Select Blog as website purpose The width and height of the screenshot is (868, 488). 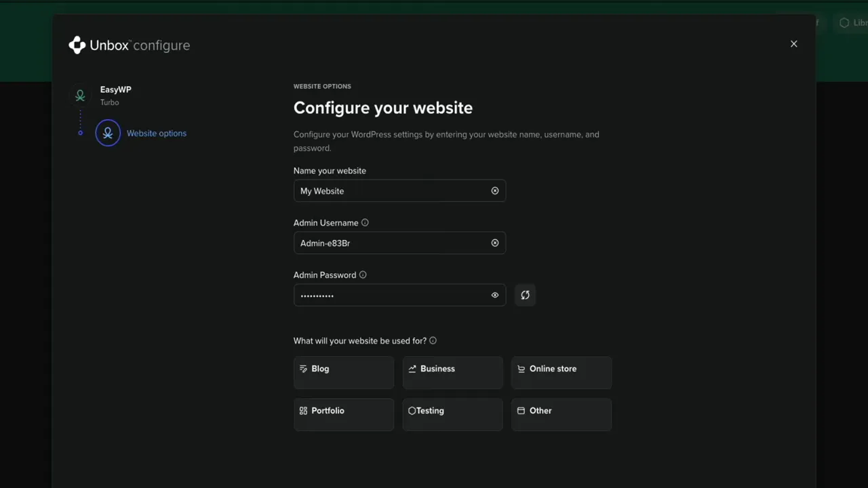pos(344,372)
